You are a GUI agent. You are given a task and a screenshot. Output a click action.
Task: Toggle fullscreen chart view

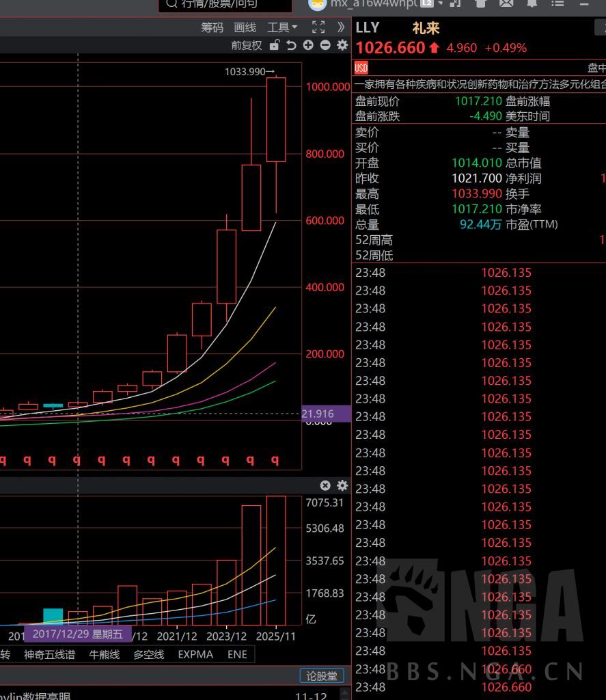(318, 27)
